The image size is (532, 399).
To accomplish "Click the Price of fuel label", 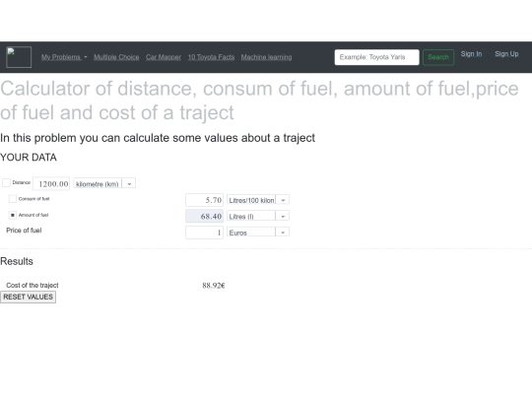I will (24, 231).
